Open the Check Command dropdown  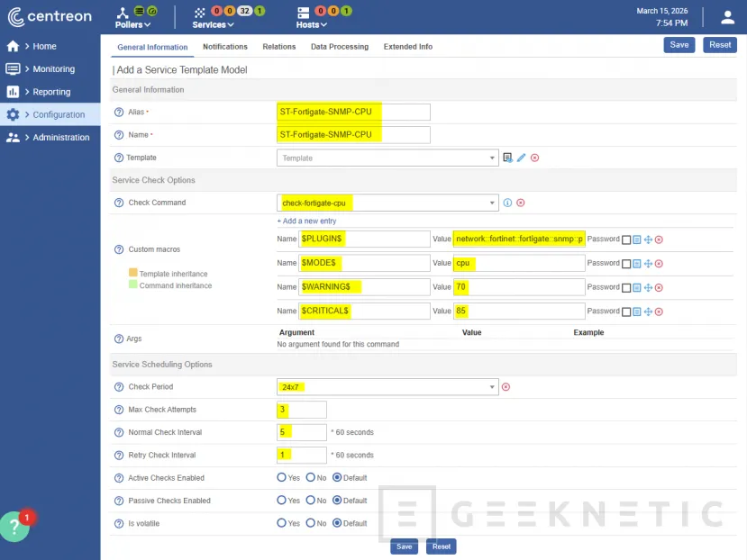(387, 203)
